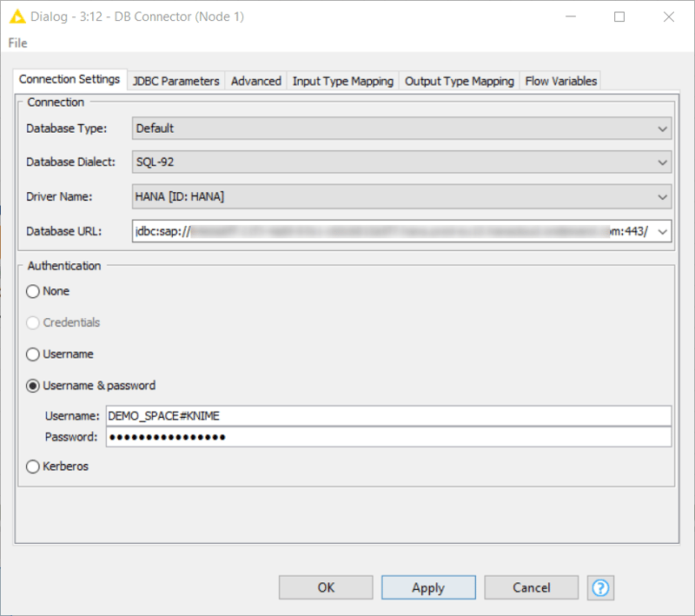Expand the Driver Name dropdown
Screen dimensions: 695x616
click(x=401, y=196)
